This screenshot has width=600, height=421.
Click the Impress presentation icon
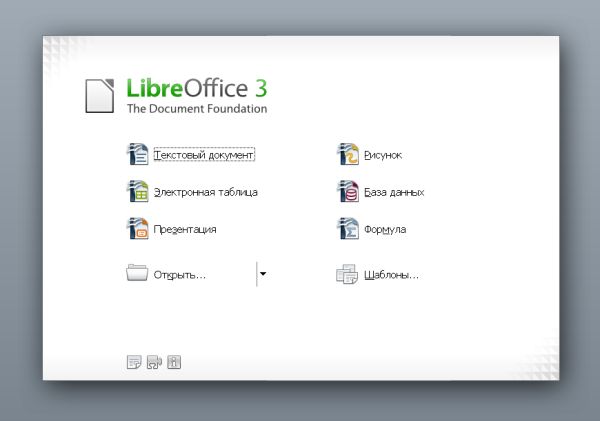(x=137, y=228)
